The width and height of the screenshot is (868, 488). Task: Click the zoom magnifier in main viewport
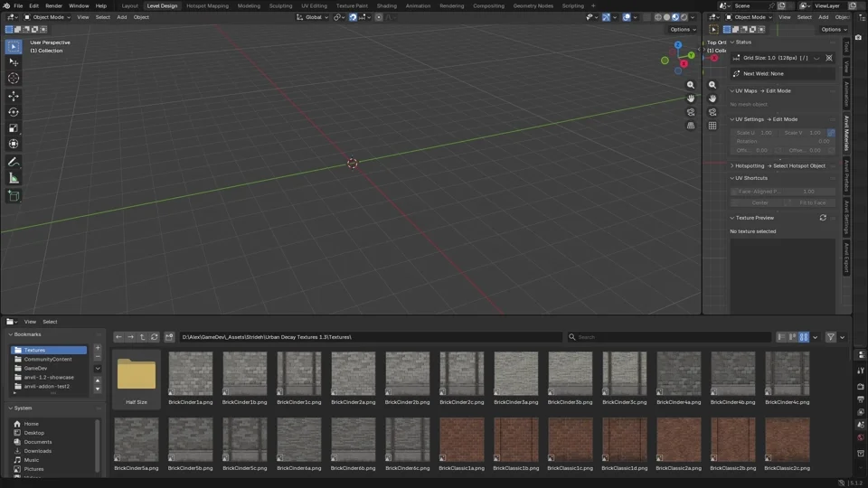point(690,85)
